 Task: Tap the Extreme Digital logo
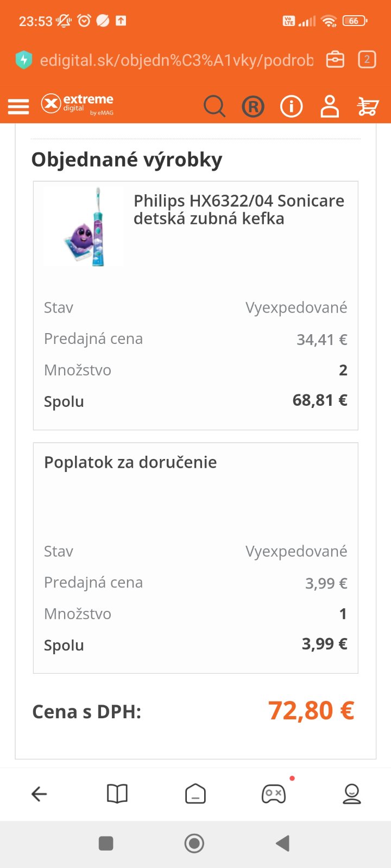coord(77,104)
